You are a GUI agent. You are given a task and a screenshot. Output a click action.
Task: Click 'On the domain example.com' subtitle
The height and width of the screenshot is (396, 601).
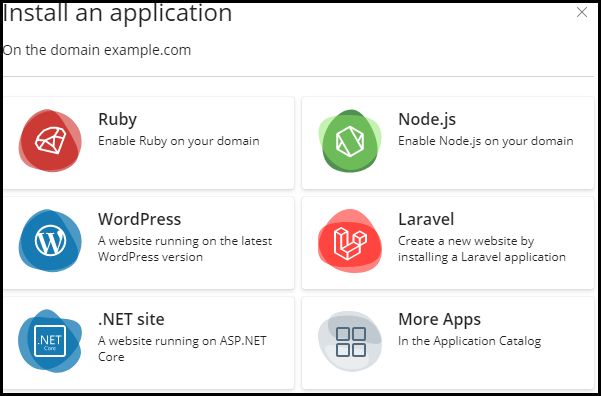pyautogui.click(x=97, y=50)
